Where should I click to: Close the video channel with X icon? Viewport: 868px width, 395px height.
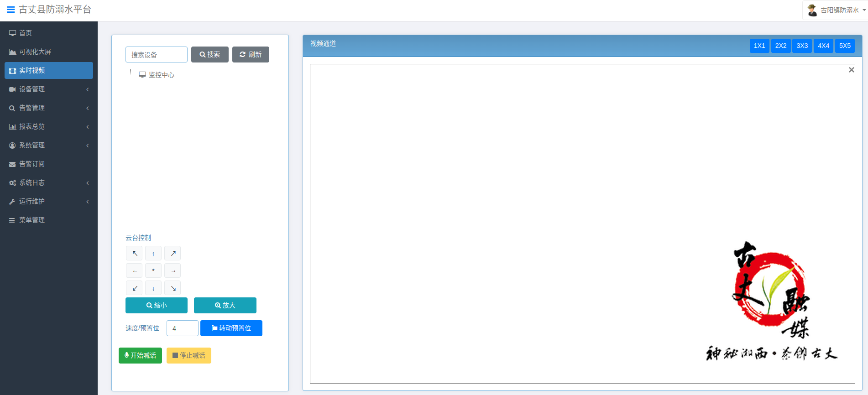point(851,70)
